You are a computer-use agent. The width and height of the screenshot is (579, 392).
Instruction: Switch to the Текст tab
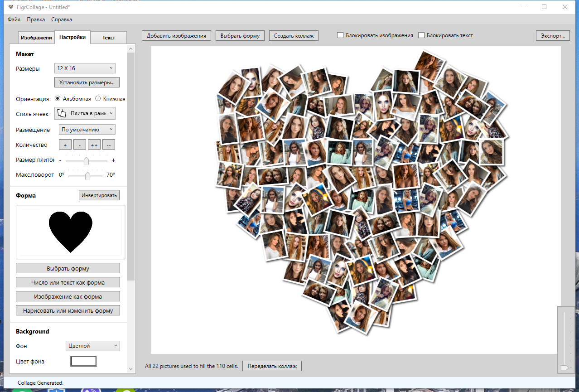(x=108, y=38)
